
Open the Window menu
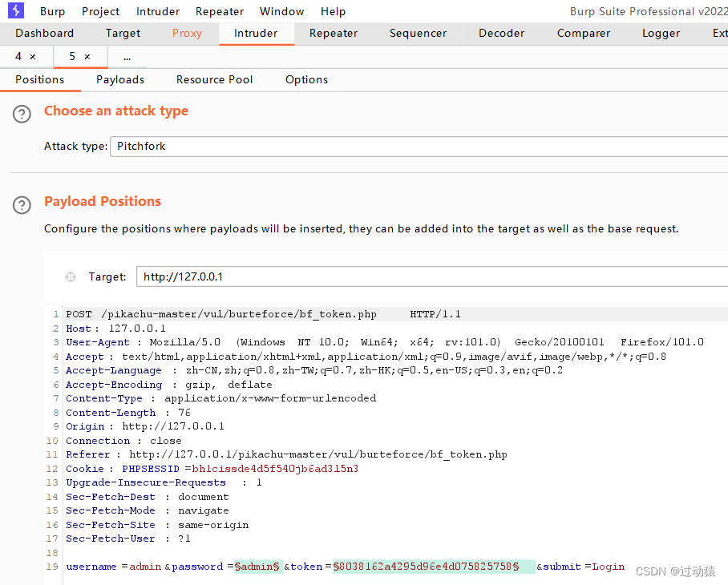tap(282, 11)
